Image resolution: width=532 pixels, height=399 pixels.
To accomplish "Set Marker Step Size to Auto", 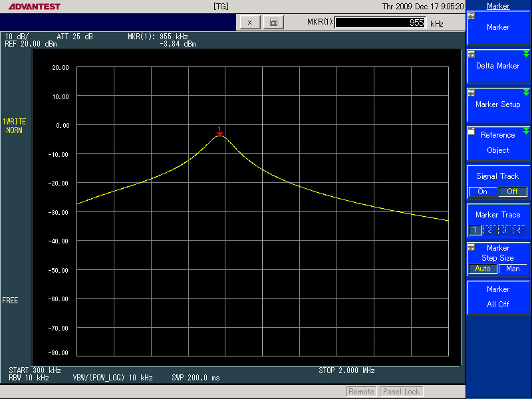I will (483, 269).
